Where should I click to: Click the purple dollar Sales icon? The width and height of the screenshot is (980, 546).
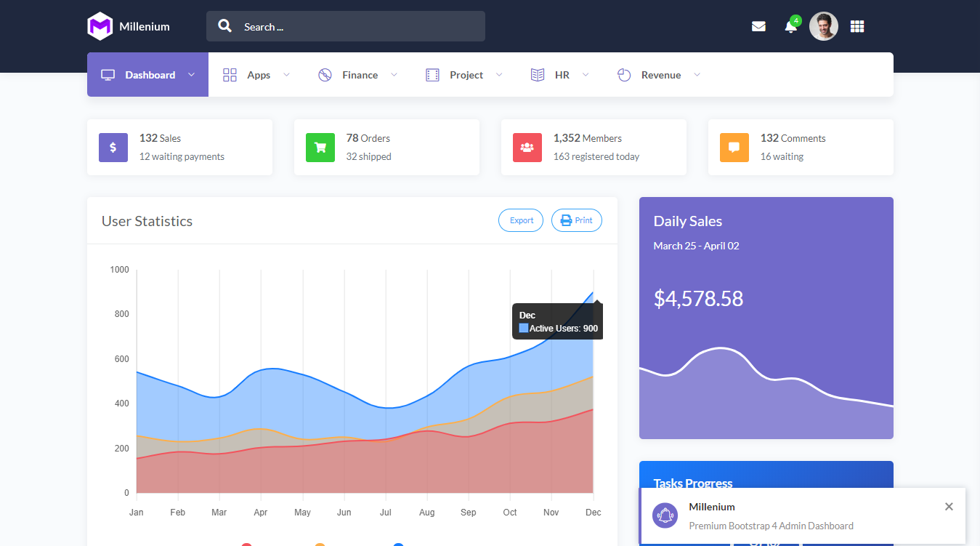point(113,148)
